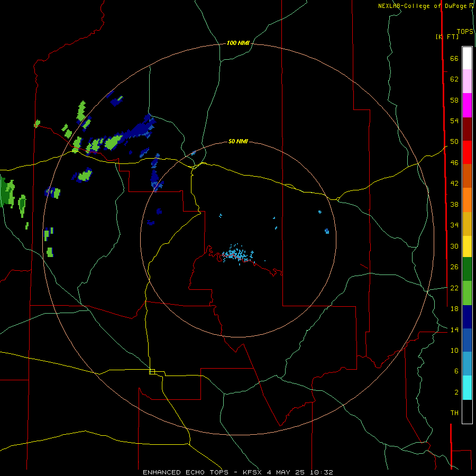Click the small blue echo near the east 50 NMI ring
The width and height of the screenshot is (476, 476).
[x=327, y=231]
